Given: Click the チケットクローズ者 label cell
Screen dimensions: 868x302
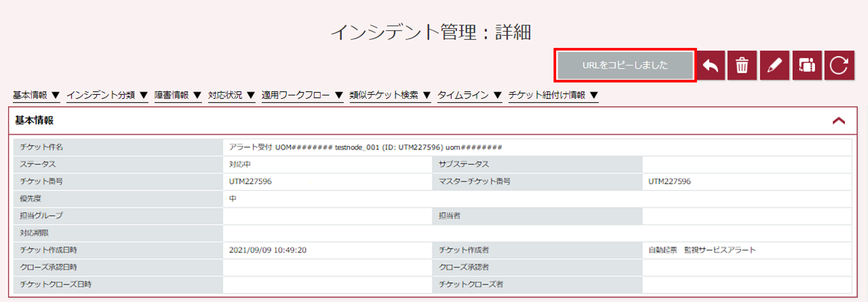Looking at the screenshot, I should 537,285.
